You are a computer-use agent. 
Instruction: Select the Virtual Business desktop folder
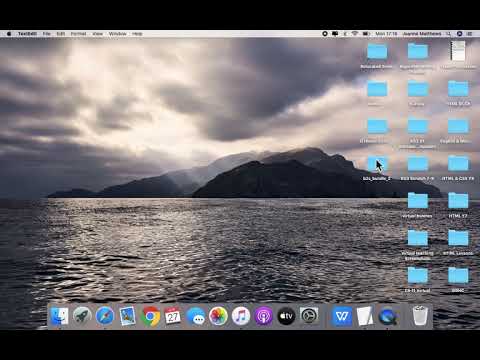click(417, 205)
